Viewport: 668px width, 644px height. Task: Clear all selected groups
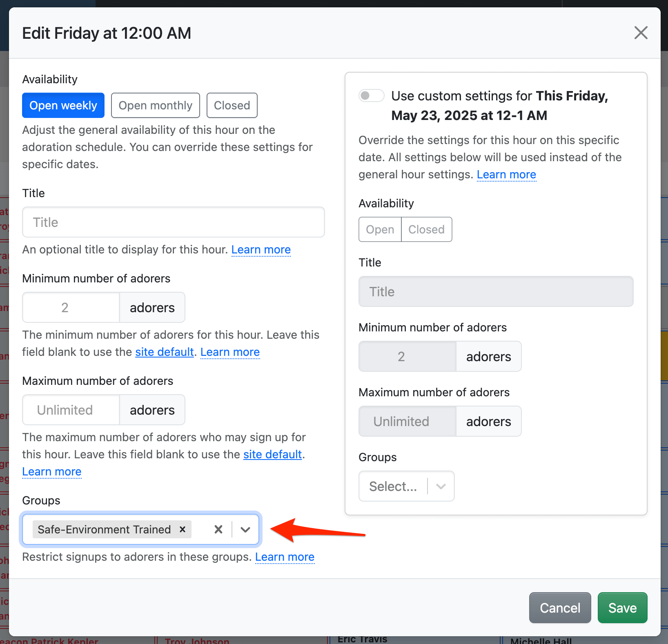[218, 529]
